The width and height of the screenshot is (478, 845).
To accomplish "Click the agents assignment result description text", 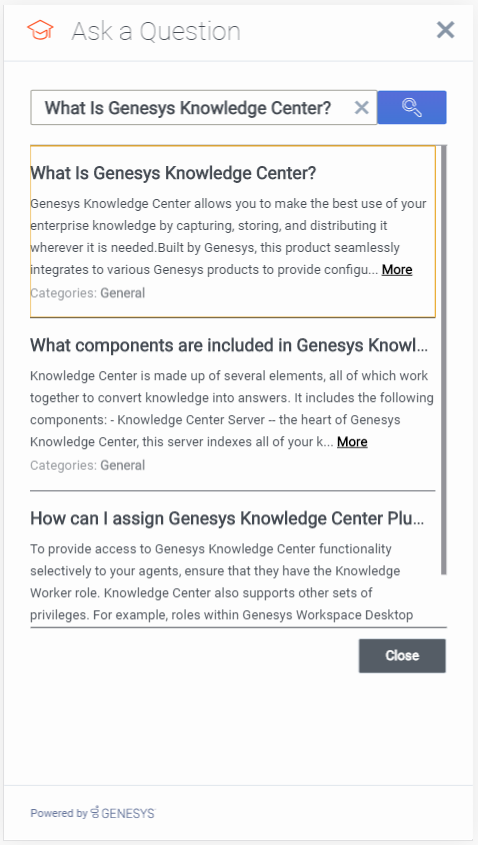I will [x=222, y=582].
